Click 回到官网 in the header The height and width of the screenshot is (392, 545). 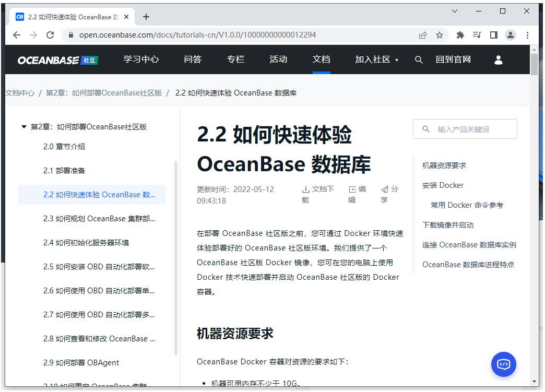pos(453,60)
